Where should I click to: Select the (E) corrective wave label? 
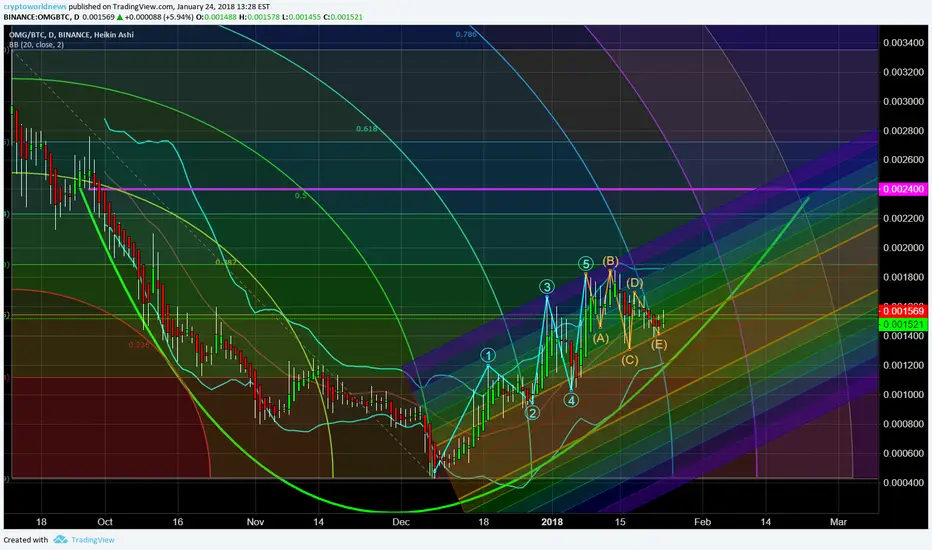pos(659,344)
